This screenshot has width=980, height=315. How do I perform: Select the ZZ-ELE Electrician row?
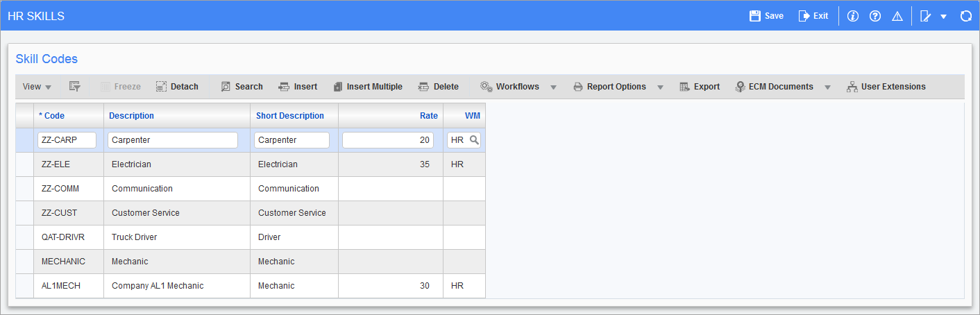click(x=24, y=164)
